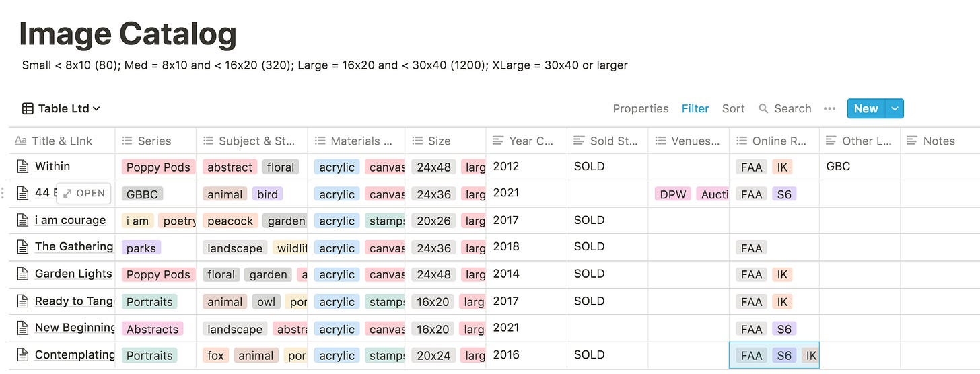Image resolution: width=980 pixels, height=374 pixels.
Task: Expand the Table Ltd view dropdown
Action: pos(96,108)
